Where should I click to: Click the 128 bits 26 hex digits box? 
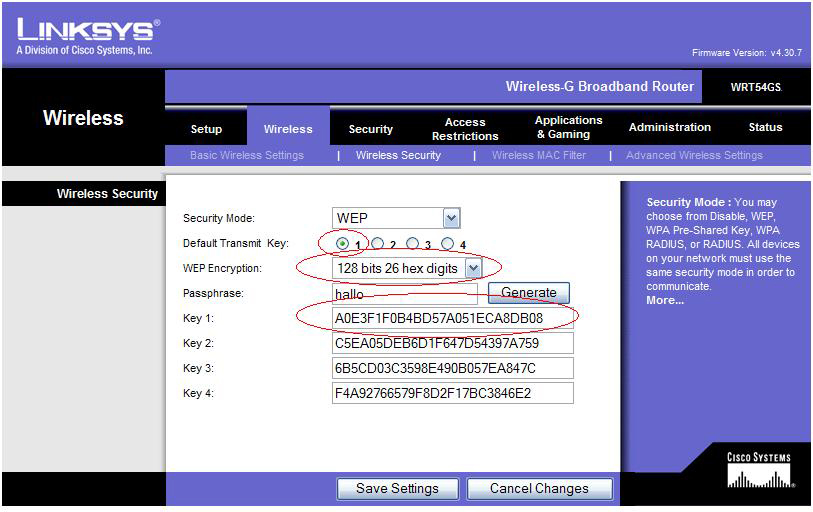[407, 268]
